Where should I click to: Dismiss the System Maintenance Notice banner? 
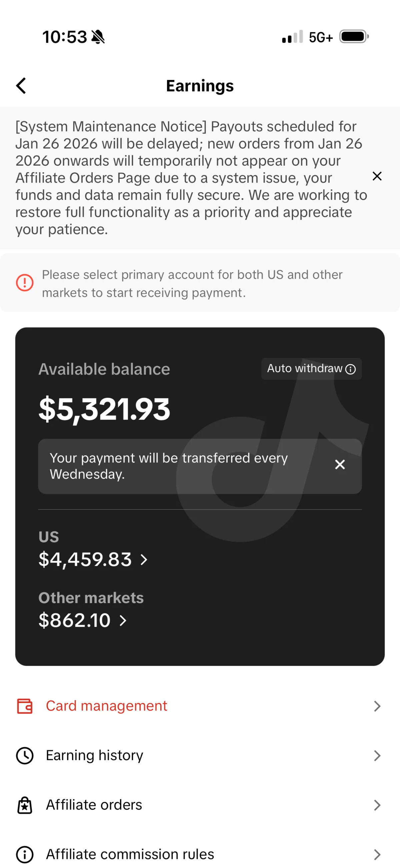click(x=377, y=176)
